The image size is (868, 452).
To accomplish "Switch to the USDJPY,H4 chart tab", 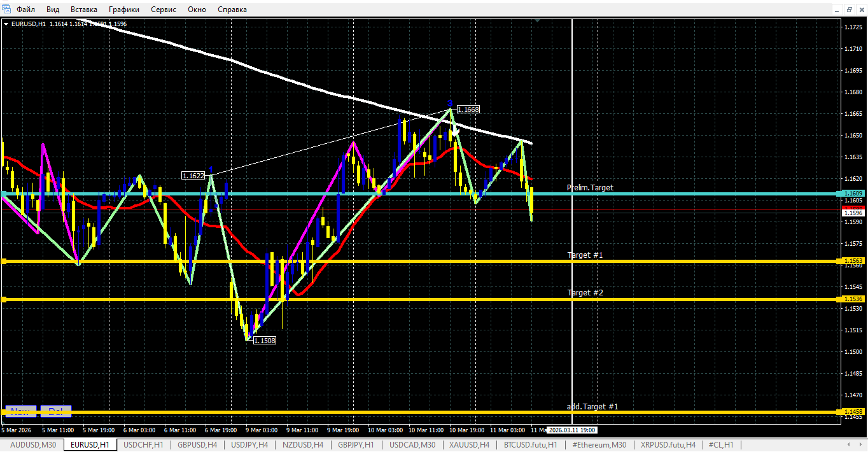I will 251,444.
